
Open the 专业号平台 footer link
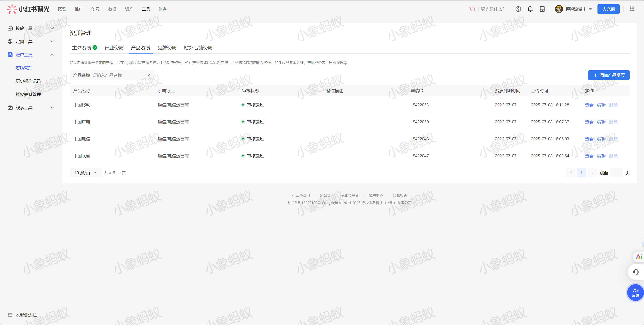(x=349, y=195)
